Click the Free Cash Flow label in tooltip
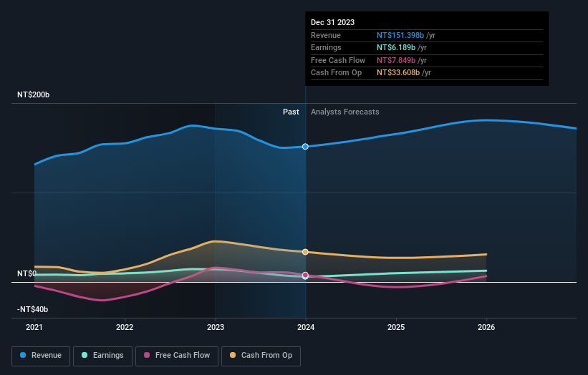The height and width of the screenshot is (375, 588). (338, 60)
